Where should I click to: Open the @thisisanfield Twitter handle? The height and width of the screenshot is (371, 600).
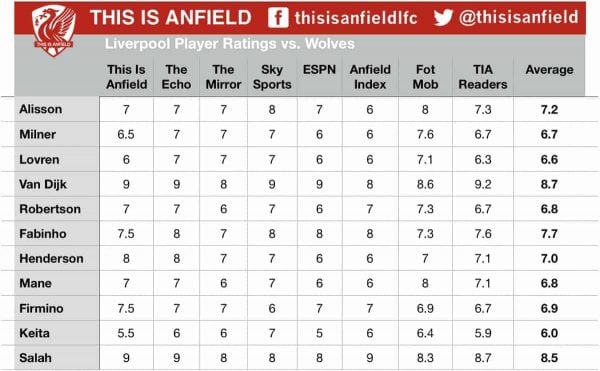tap(518, 17)
